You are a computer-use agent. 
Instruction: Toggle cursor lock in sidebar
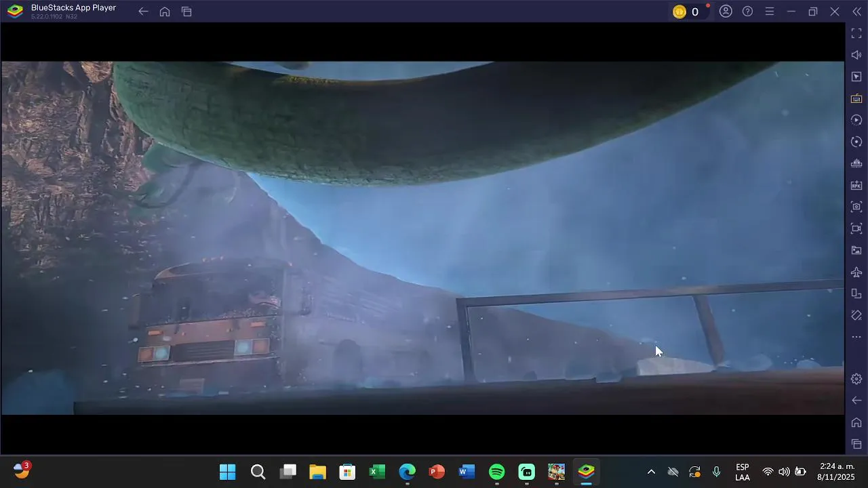coord(856,77)
